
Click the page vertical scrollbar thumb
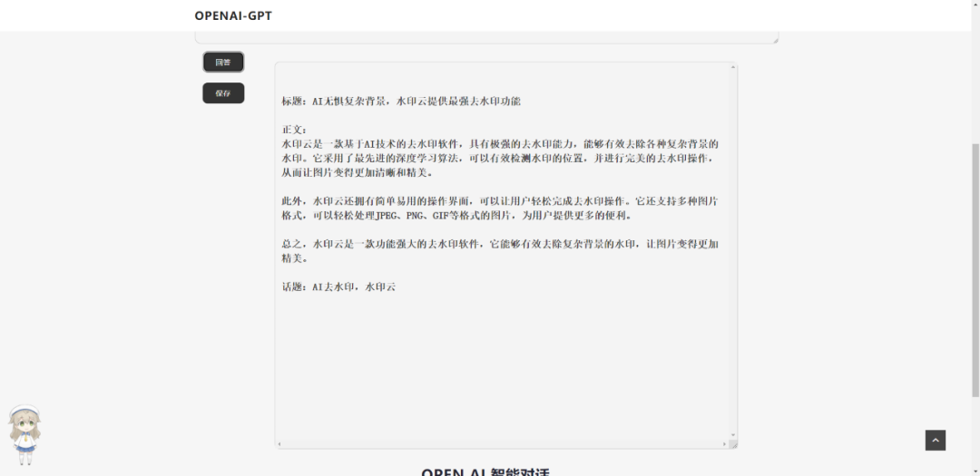tap(975, 268)
